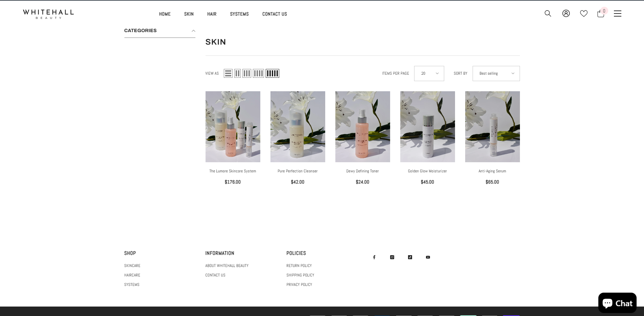The image size is (644, 316).
Task: Open the search magnifier icon
Action: coord(548,14)
